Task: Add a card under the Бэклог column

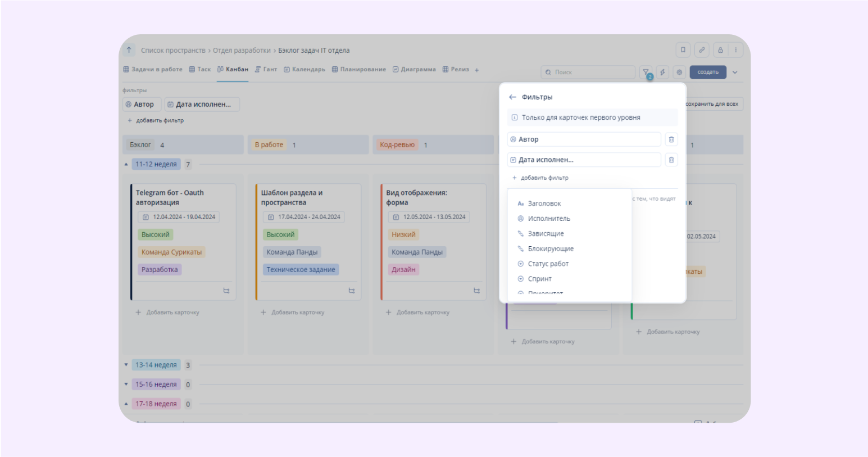Action: point(167,313)
